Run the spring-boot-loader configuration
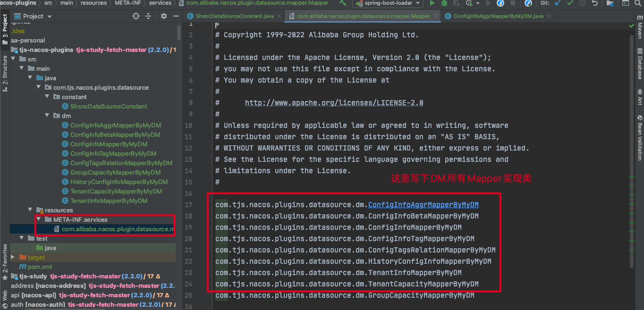Viewport: 644px width, 310px height. (432, 3)
